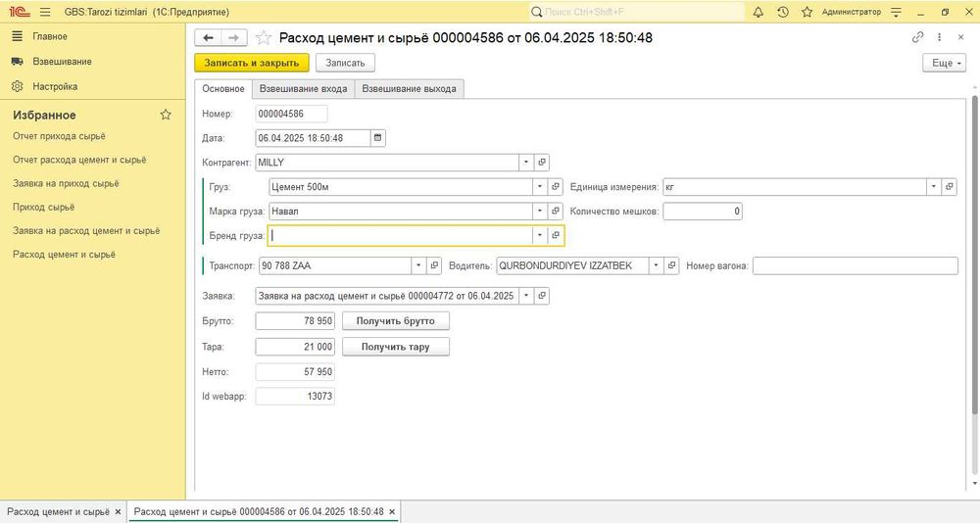Open calendar picker for Дата field
Viewport: 980px width, 523px height.
(377, 137)
